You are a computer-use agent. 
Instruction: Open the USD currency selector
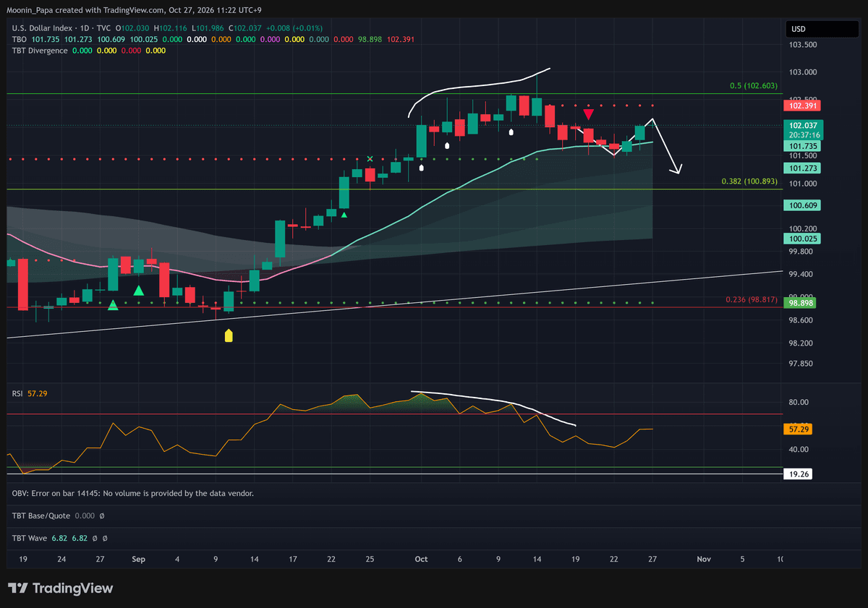coord(824,30)
